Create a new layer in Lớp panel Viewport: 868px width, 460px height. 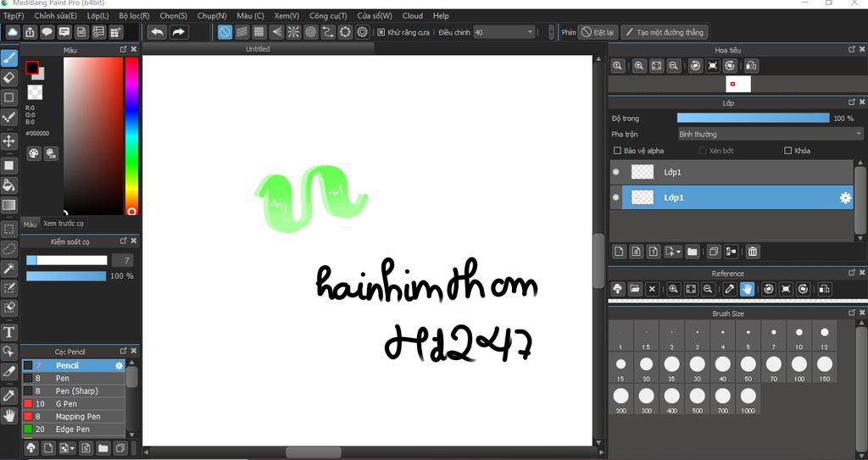619,252
